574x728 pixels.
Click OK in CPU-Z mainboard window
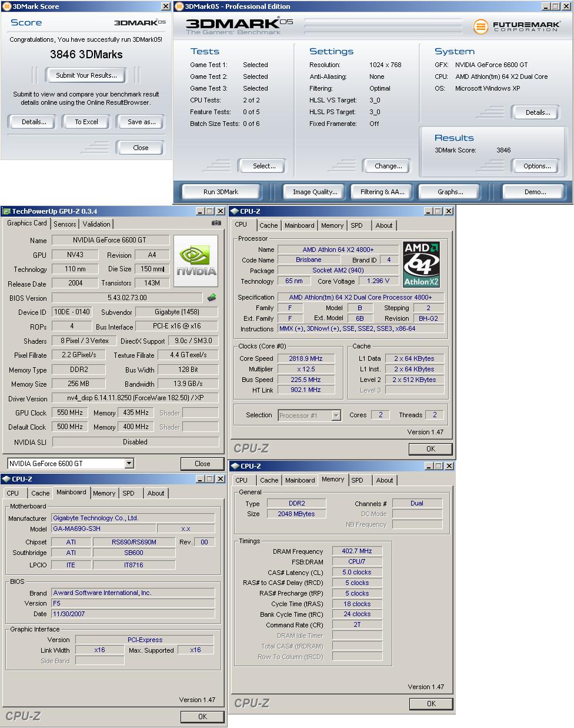coord(202,716)
